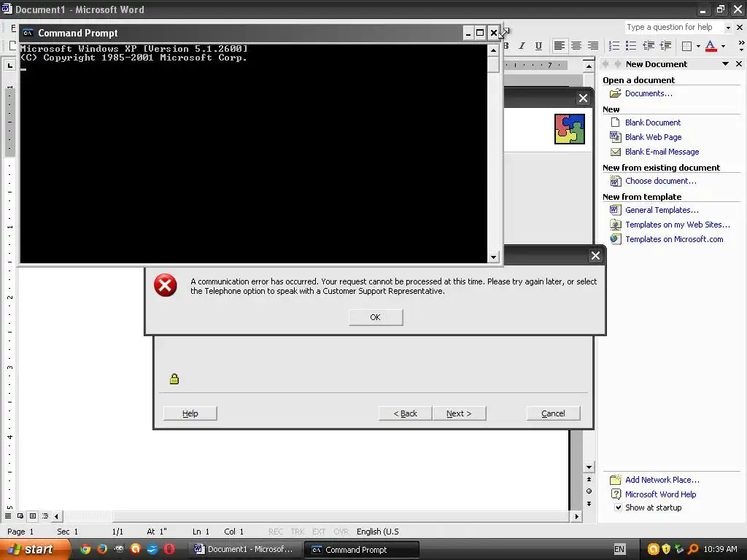Create a Blank Web Page

653,137
